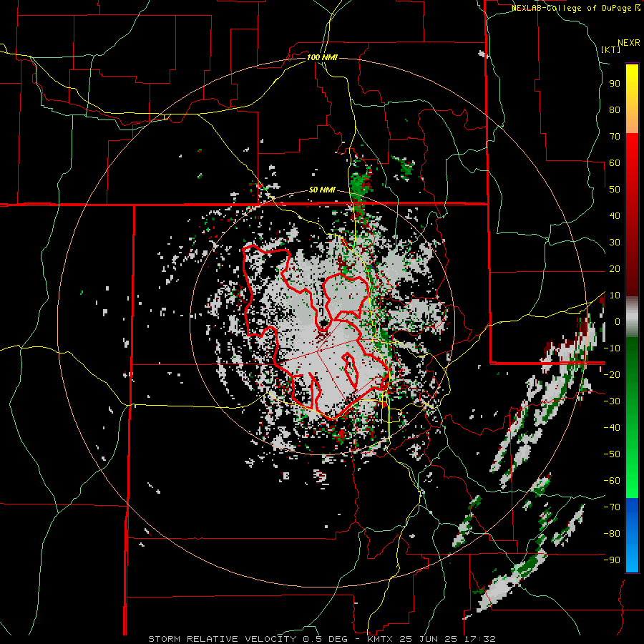The image size is (644, 644).
Task: Click the 40 value on the color scale
Action: point(615,215)
